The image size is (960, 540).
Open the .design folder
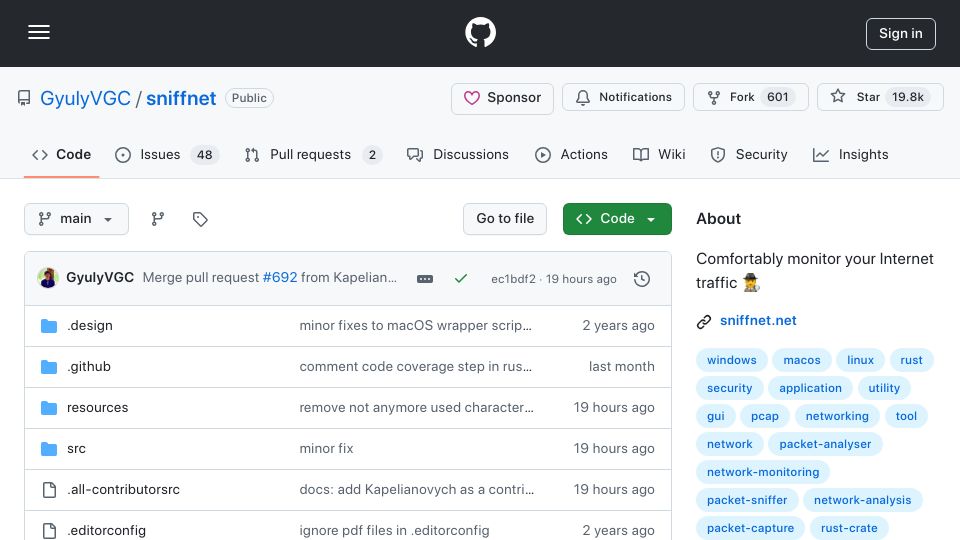(x=90, y=326)
